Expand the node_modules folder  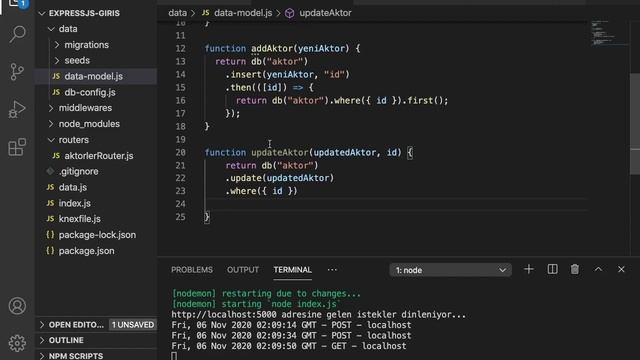tap(51, 124)
